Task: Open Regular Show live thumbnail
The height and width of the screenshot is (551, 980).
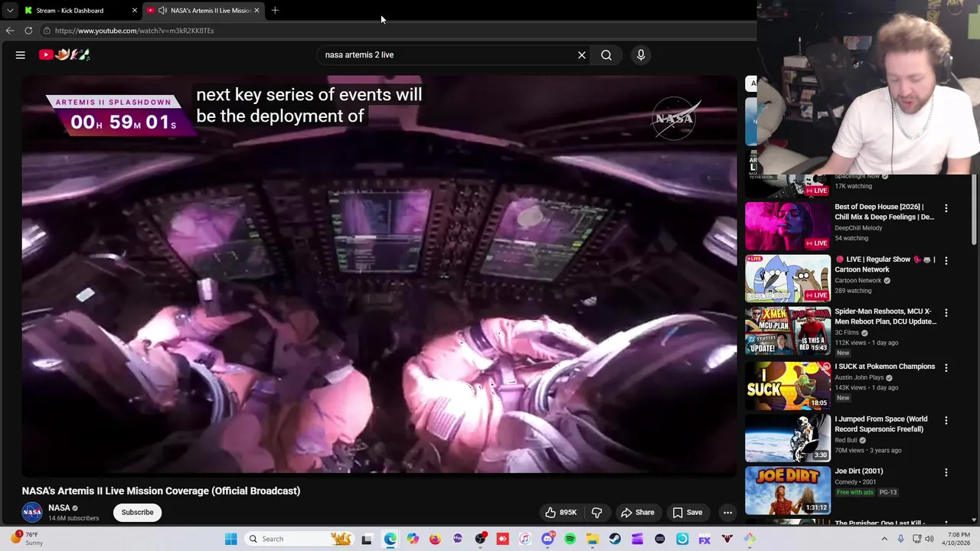Action: [x=787, y=278]
